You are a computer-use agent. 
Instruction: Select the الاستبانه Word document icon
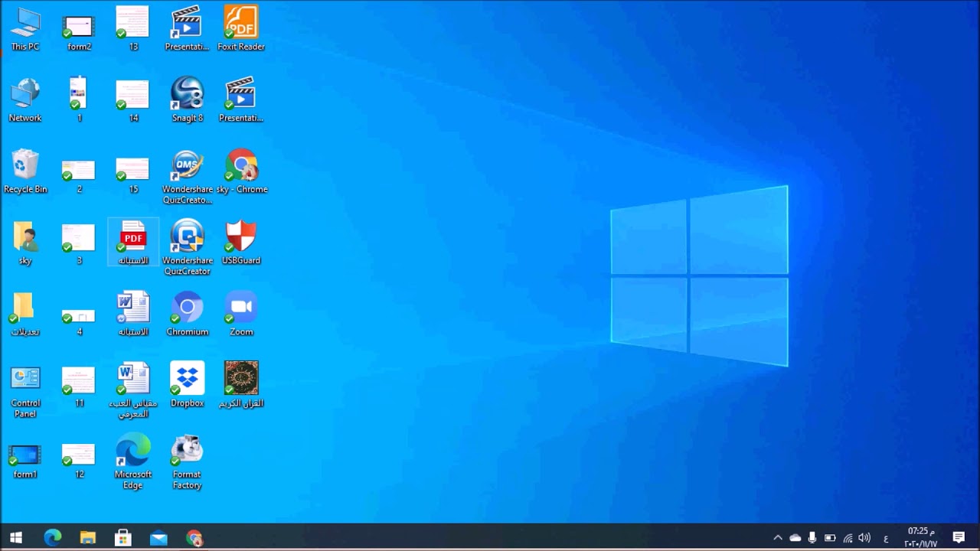click(133, 314)
